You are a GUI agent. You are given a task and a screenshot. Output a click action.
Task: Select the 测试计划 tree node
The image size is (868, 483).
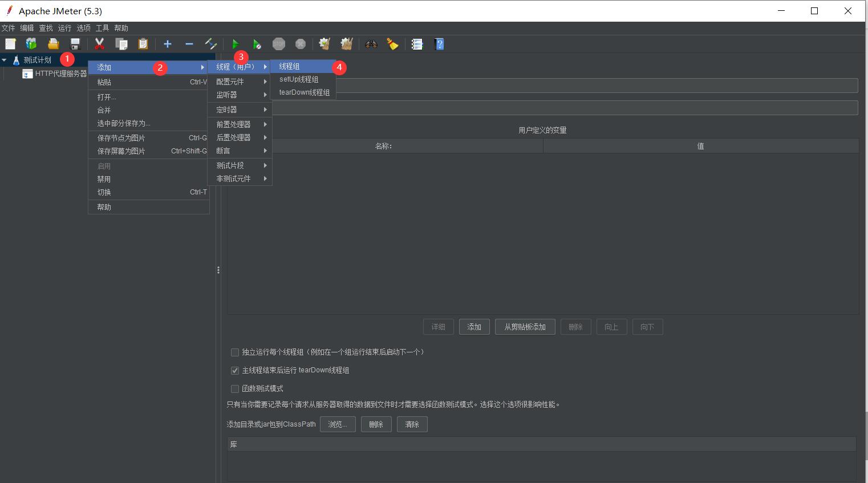37,60
